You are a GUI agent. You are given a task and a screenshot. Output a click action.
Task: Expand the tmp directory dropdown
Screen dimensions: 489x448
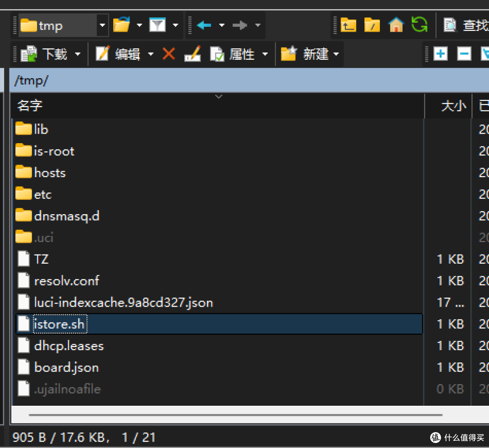(103, 26)
